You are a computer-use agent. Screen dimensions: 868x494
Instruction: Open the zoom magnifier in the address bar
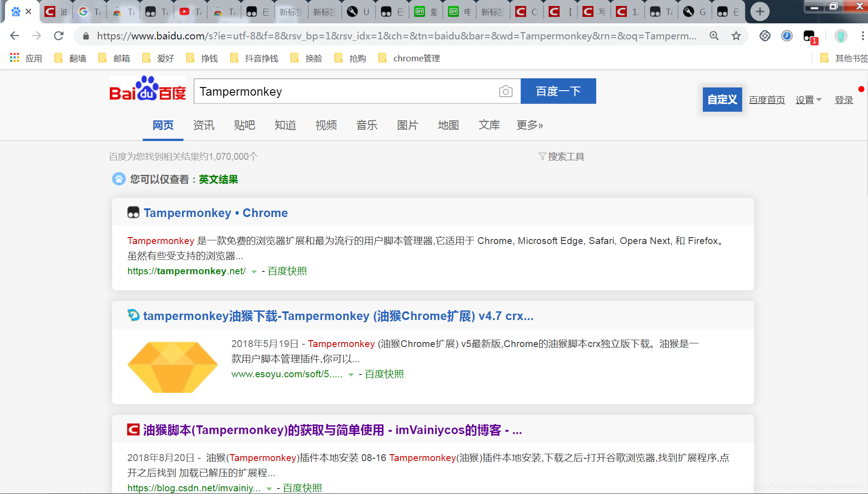(x=714, y=36)
